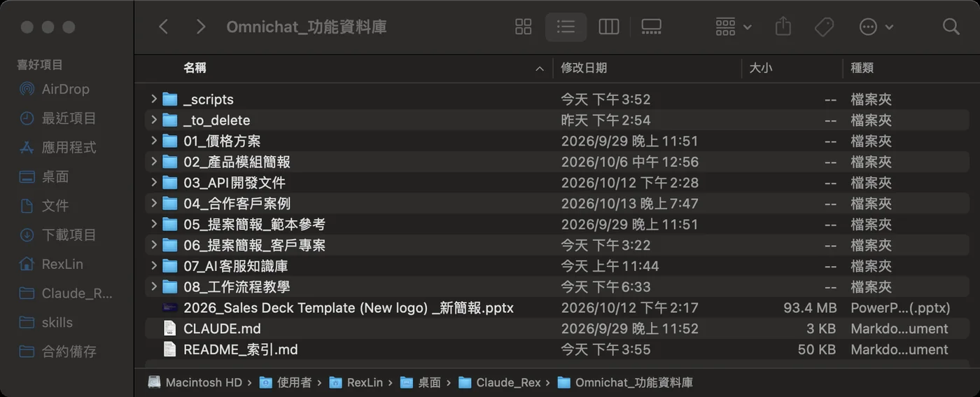Expand the _scripts folder
Screen dimensions: 980x397
(x=153, y=99)
